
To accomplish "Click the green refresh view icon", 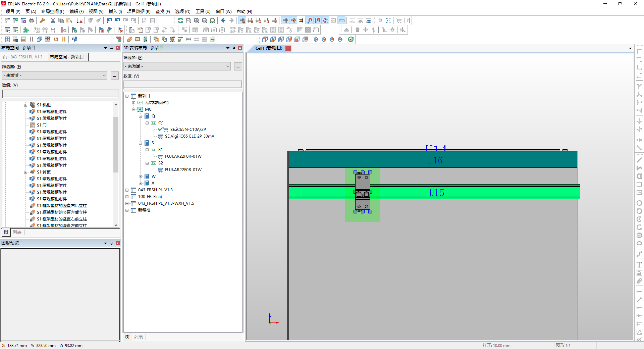I will [x=180, y=20].
